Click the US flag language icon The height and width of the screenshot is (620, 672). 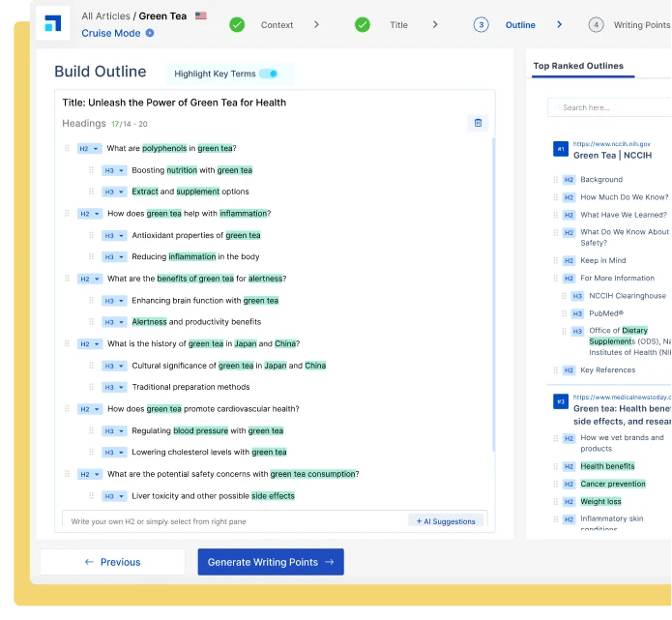[201, 15]
